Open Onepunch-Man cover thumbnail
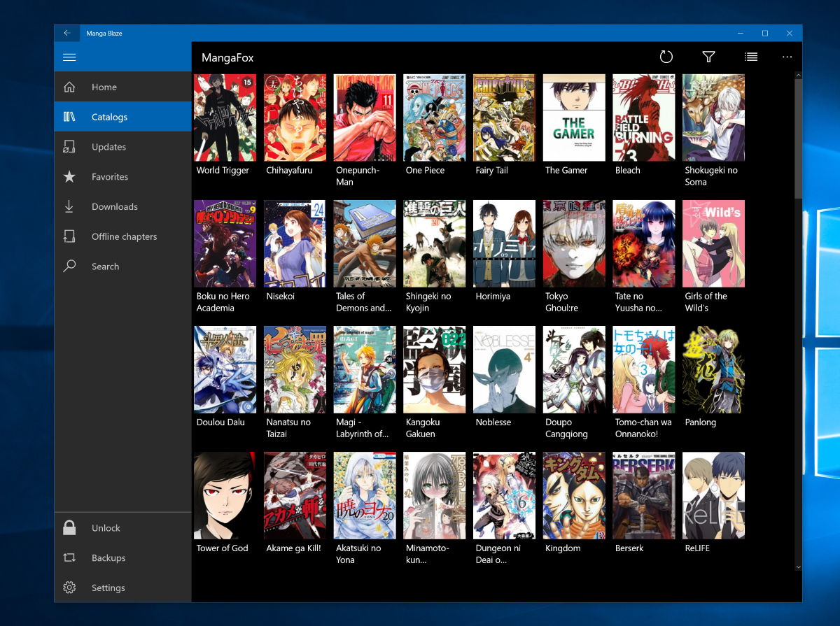Screen dimensions: 840x626 (365, 118)
